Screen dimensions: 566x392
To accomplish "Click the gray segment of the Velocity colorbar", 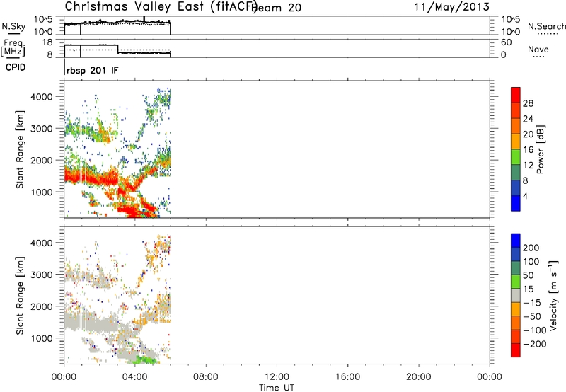I will click(x=516, y=295).
